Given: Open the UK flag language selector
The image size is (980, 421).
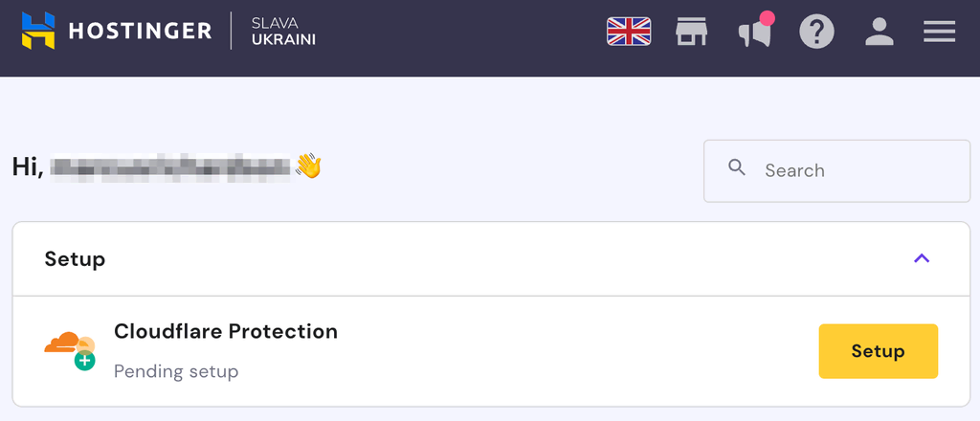Looking at the screenshot, I should coord(629,33).
